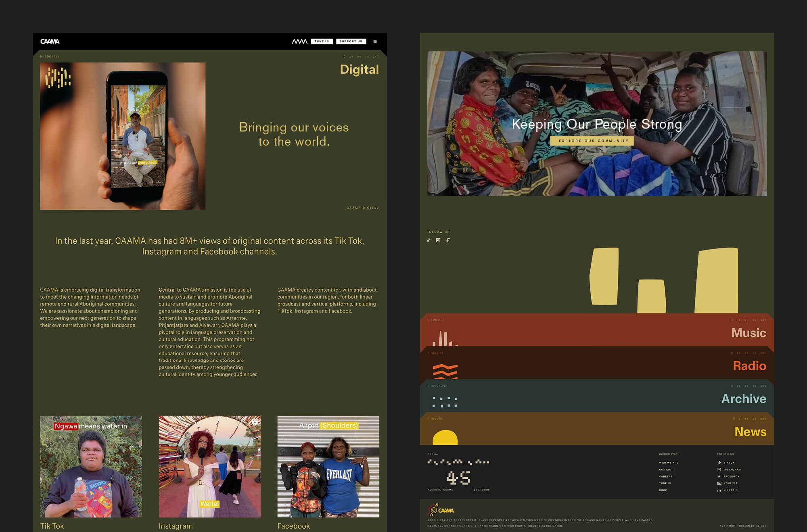807x532 pixels.
Task: Open the hamburger menu icon
Action: click(x=375, y=41)
